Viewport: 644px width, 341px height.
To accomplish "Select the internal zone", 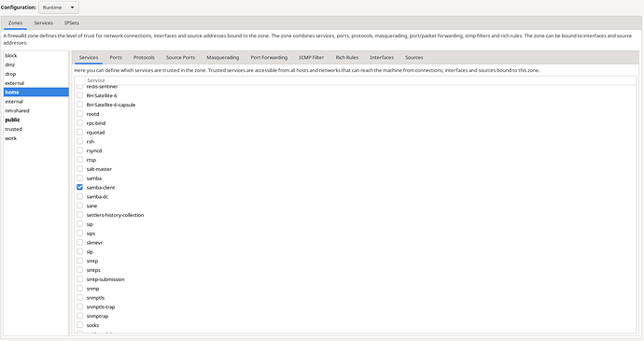I will (x=36, y=102).
